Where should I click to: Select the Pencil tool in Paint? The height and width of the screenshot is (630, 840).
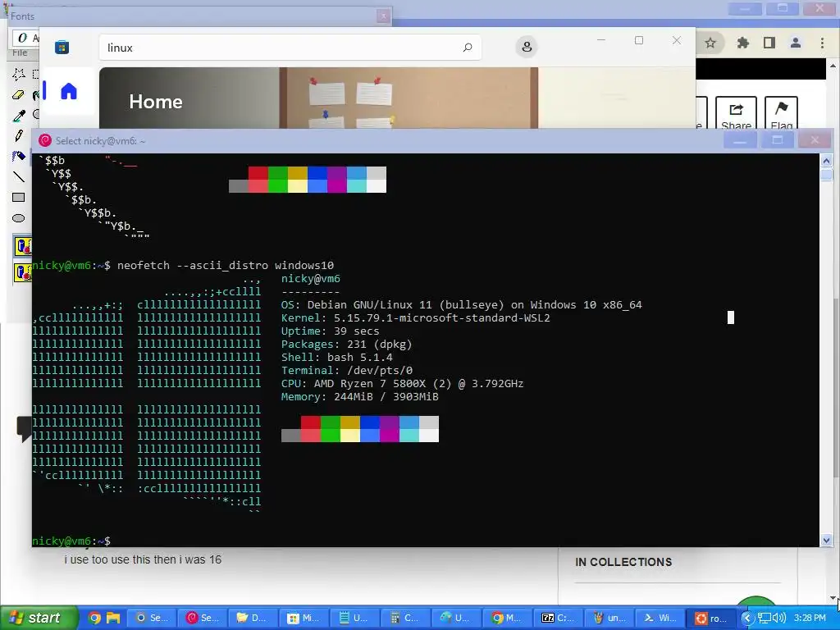(19, 135)
